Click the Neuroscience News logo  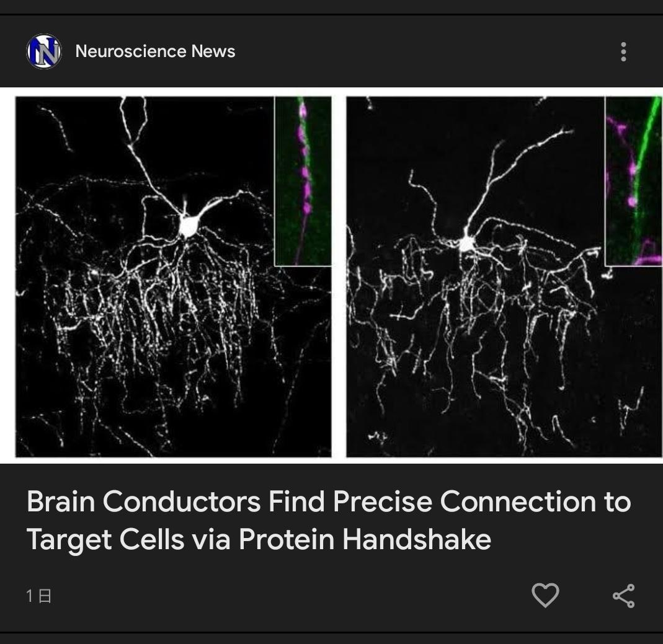44,51
